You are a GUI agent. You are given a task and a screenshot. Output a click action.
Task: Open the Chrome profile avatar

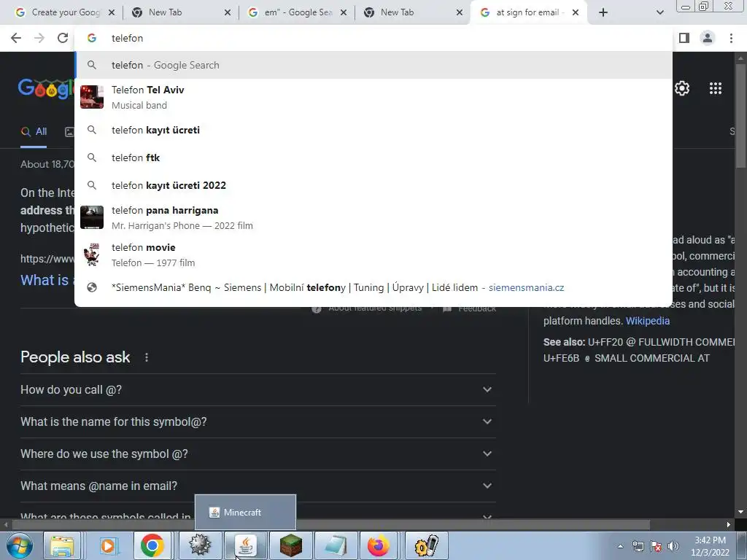point(708,38)
